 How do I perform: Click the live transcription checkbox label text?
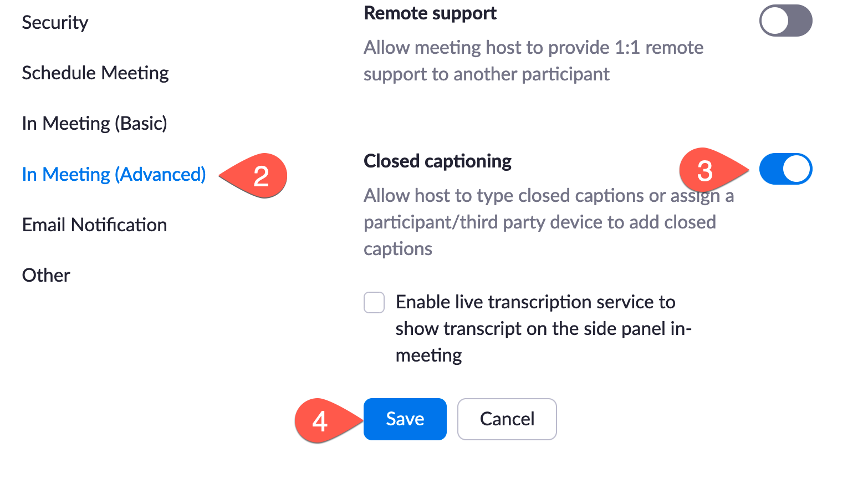pos(543,328)
